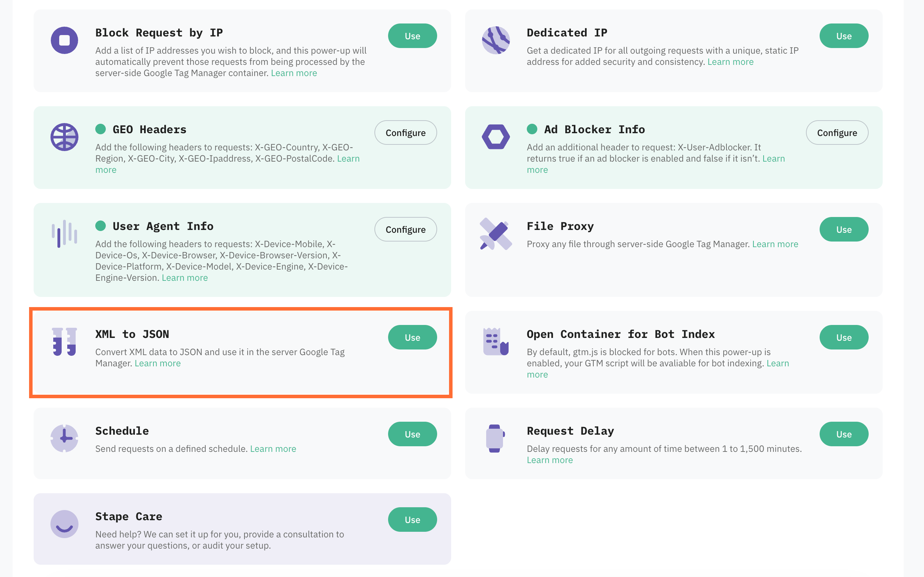Click the File Proxy satellite icon
The height and width of the screenshot is (577, 924).
(496, 233)
